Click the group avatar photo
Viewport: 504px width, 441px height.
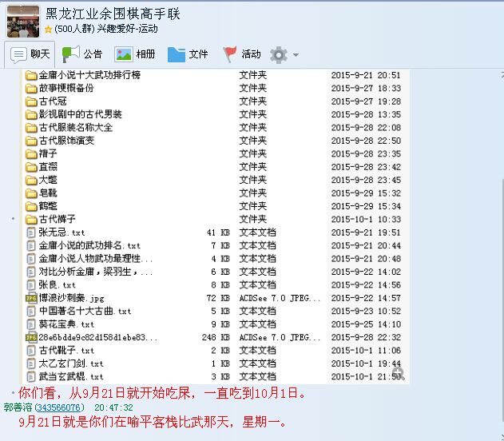[23, 22]
